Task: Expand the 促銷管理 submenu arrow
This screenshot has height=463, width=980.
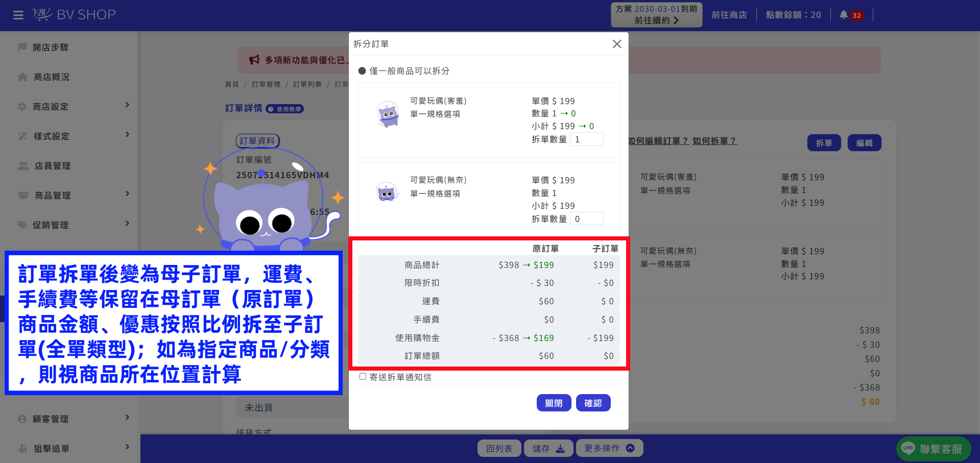Action: pyautogui.click(x=127, y=224)
